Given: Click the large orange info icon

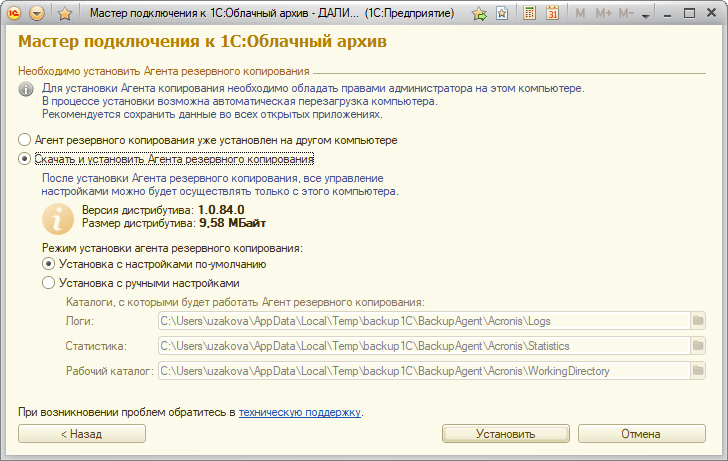Looking at the screenshot, I should 58,219.
